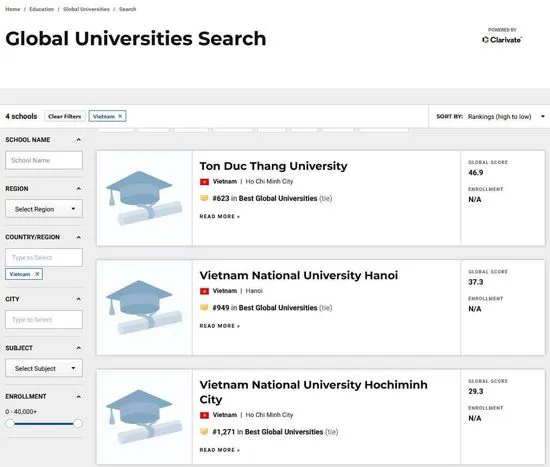The image size is (550, 467).
Task: Click Vietnam National University Hanoi cap image
Action: (144, 308)
